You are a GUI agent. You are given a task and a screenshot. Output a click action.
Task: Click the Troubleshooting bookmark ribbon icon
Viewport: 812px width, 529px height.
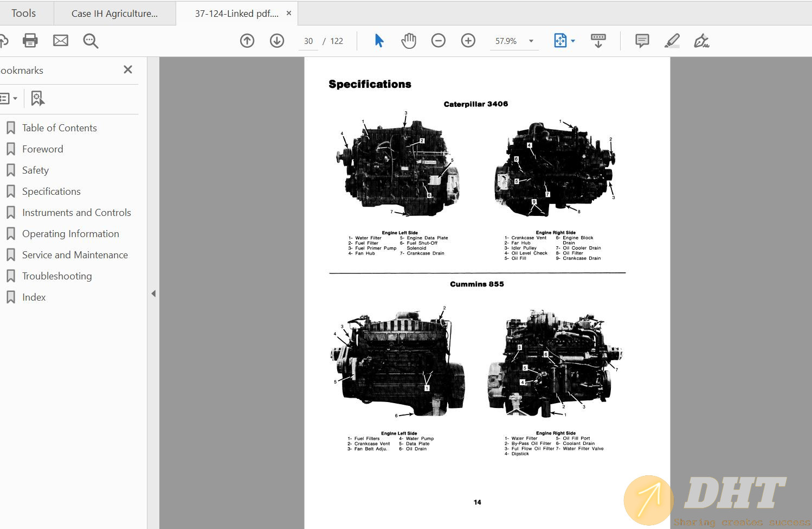click(10, 276)
